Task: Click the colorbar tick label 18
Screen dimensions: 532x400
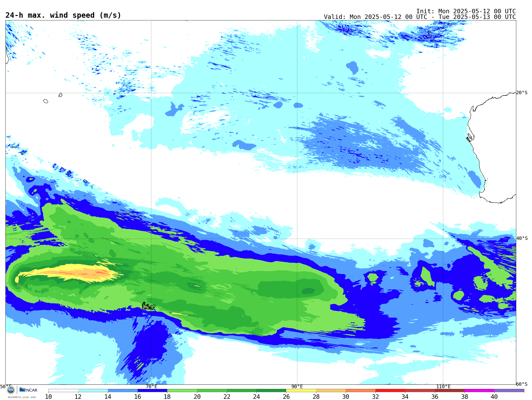Action: click(x=167, y=397)
